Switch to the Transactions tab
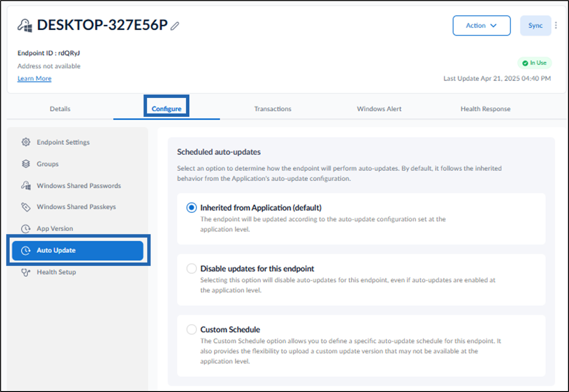 tap(273, 109)
